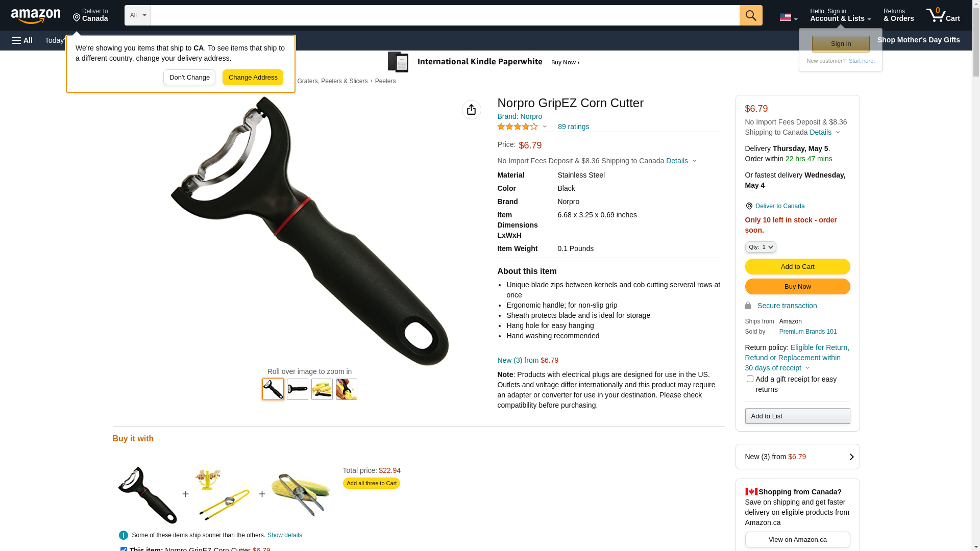Expand the New (3) from $6.79 panel
980x551 pixels.
[797, 457]
